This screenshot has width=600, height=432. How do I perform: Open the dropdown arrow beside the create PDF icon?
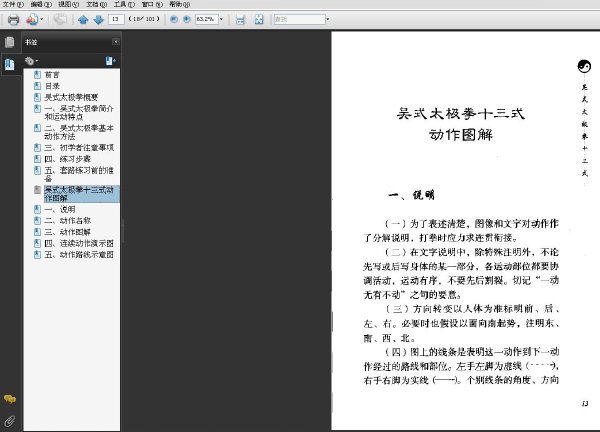click(42, 19)
